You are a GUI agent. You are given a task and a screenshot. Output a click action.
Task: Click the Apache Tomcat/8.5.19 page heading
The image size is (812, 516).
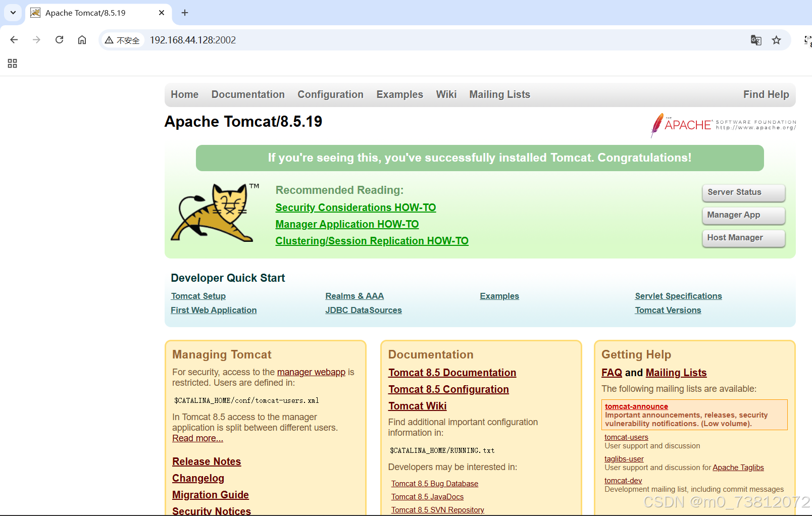[243, 122]
